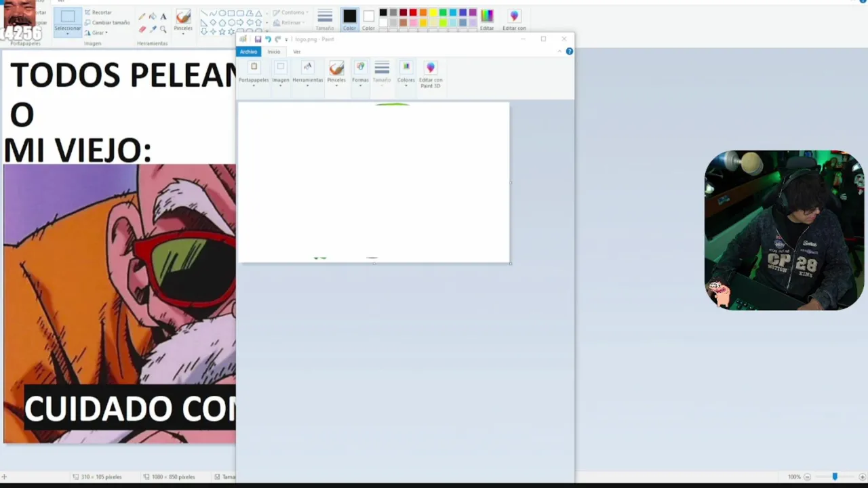This screenshot has width=868, height=488.
Task: Select the color picker eyedropper in background Paint
Action: (153, 29)
